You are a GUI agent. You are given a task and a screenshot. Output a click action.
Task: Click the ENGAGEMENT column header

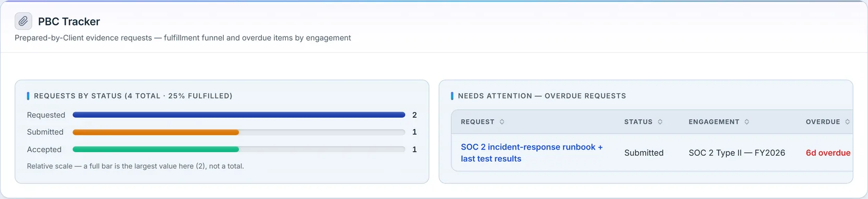(714, 122)
